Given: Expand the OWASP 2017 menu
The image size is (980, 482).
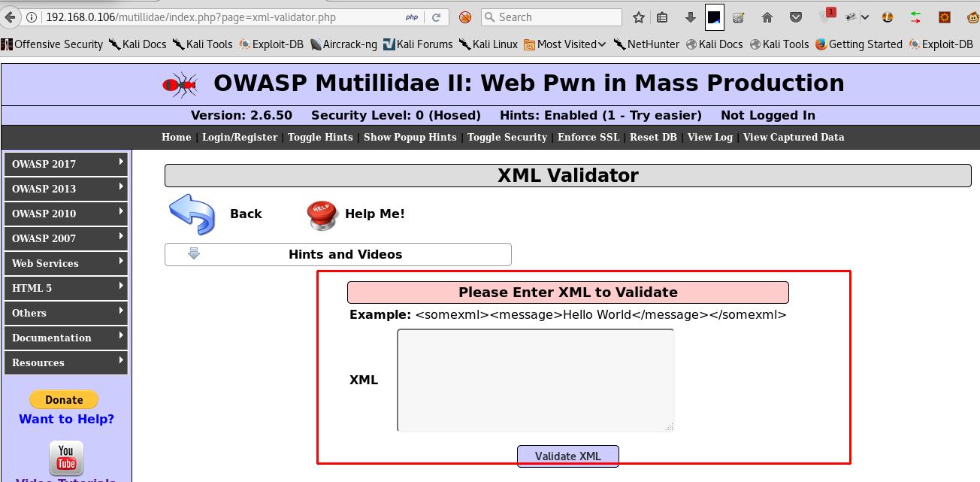Looking at the screenshot, I should click(66, 164).
